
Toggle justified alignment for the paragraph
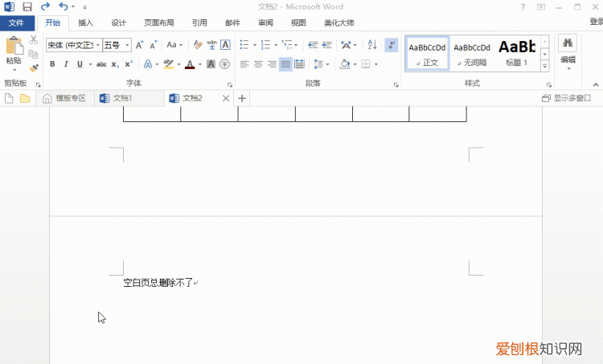coord(285,64)
